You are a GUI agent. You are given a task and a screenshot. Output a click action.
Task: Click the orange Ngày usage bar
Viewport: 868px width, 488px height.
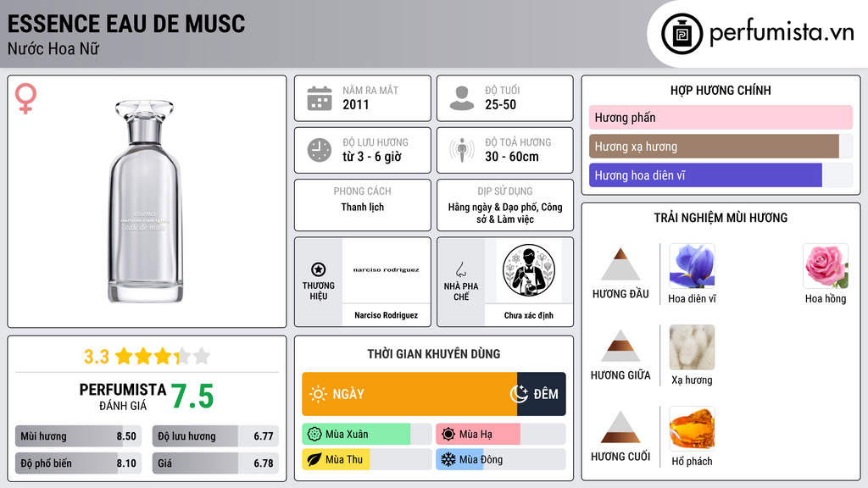pyautogui.click(x=409, y=394)
